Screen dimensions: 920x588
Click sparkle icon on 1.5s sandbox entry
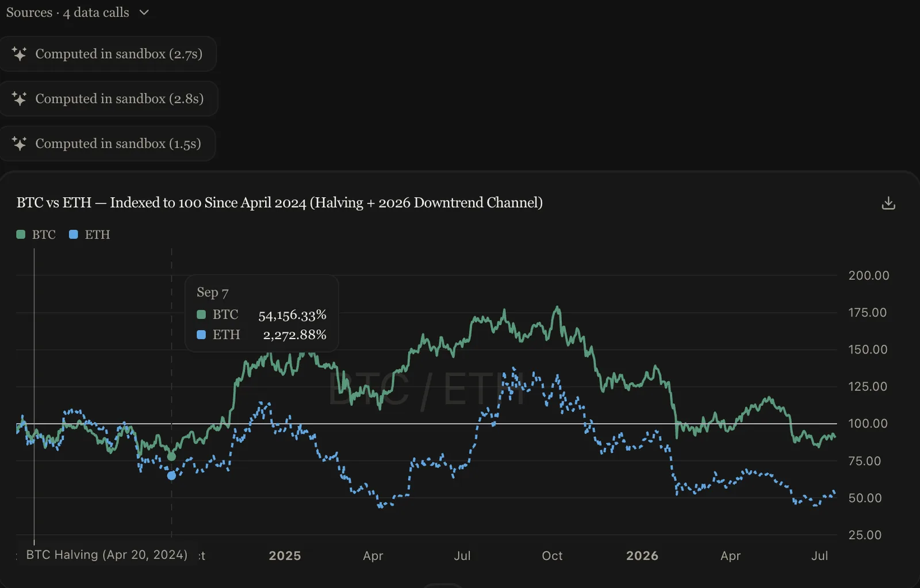pos(19,144)
